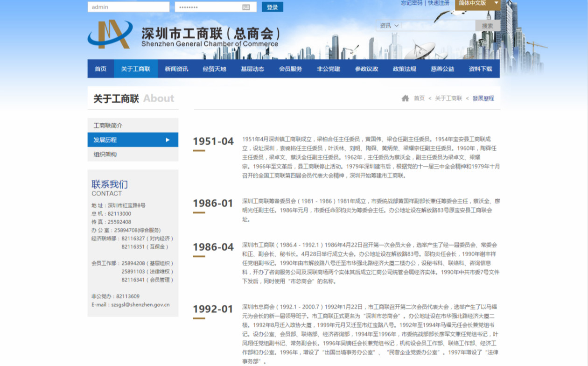Expand the 资讯 search category dropdown

tap(389, 26)
